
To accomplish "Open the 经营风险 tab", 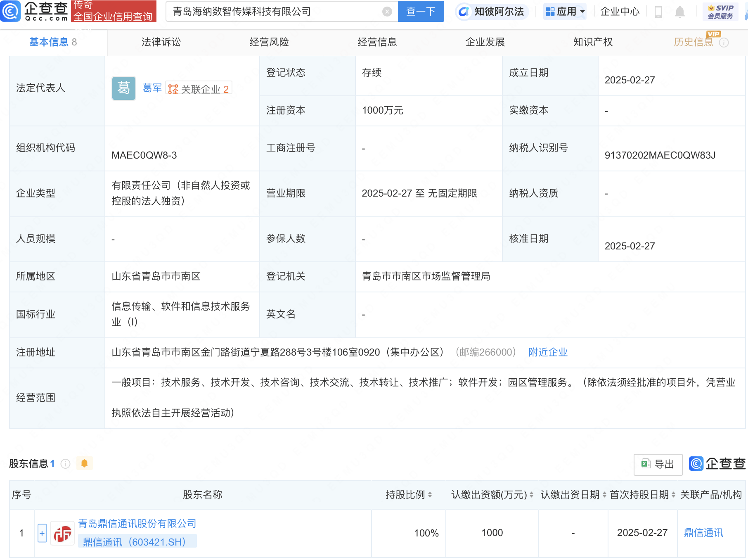I will tap(269, 42).
